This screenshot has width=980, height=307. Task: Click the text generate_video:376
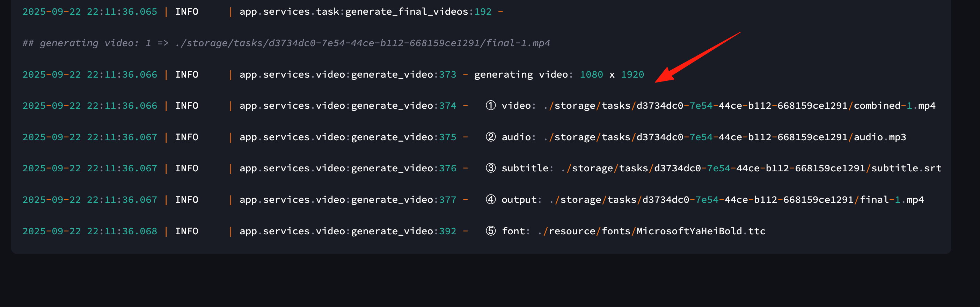click(404, 168)
